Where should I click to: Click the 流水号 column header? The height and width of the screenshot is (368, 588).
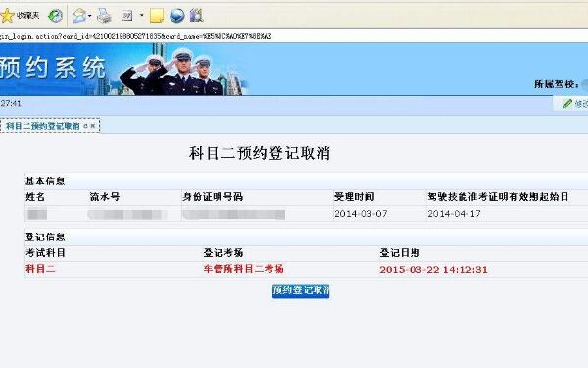[105, 197]
